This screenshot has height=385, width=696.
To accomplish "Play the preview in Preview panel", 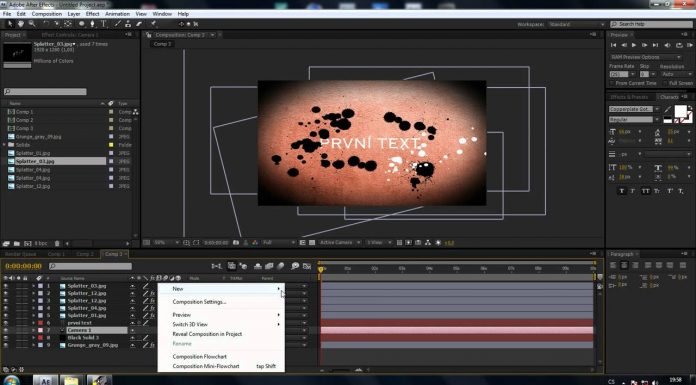I will point(634,45).
